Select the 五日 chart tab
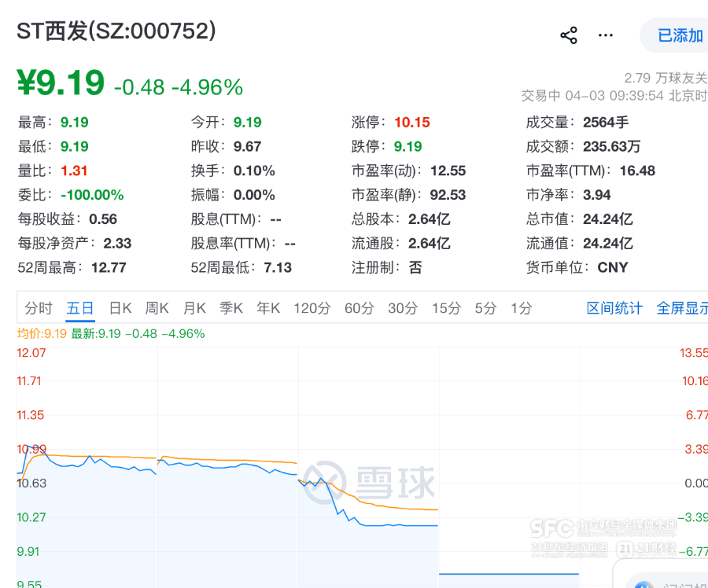Image resolution: width=708 pixels, height=588 pixels. 80,308
